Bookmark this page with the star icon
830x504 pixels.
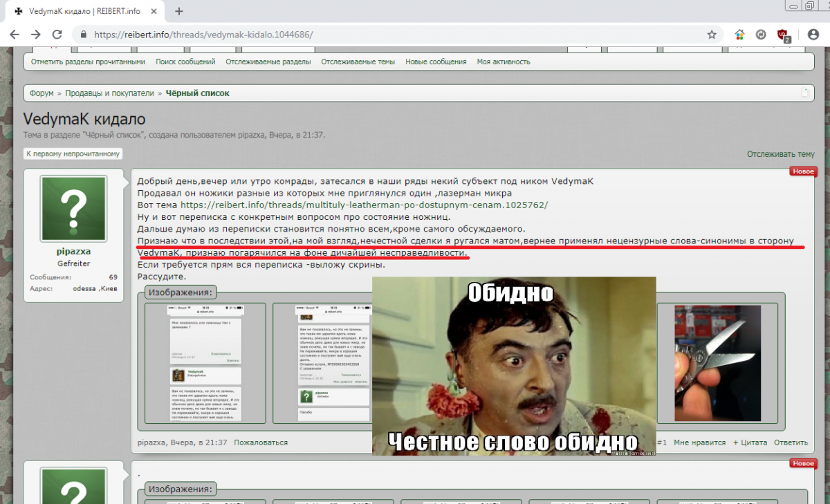click(x=712, y=34)
